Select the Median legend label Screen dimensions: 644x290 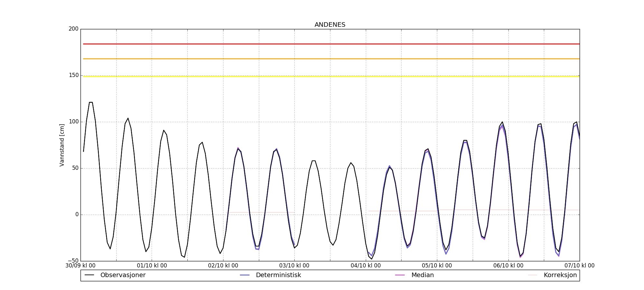422,275
